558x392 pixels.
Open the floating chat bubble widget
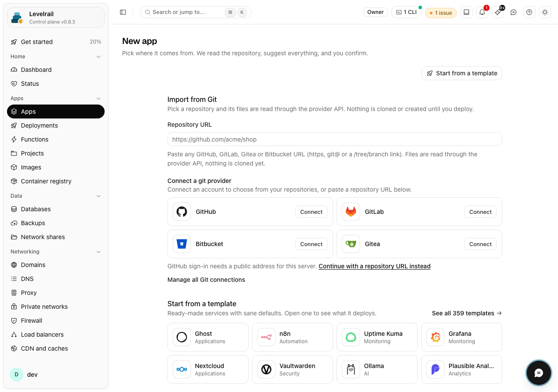[539, 373]
